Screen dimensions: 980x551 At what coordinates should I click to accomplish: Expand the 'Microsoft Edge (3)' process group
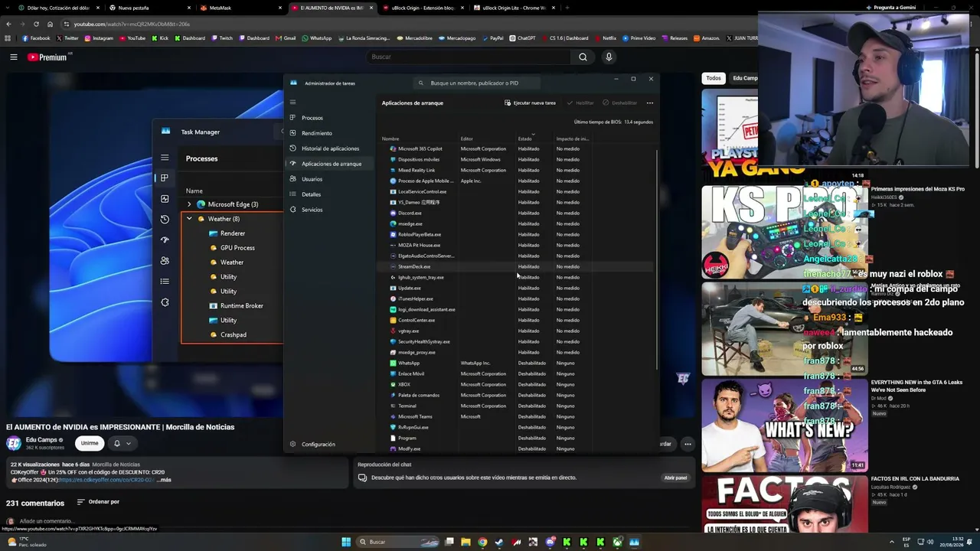point(189,204)
